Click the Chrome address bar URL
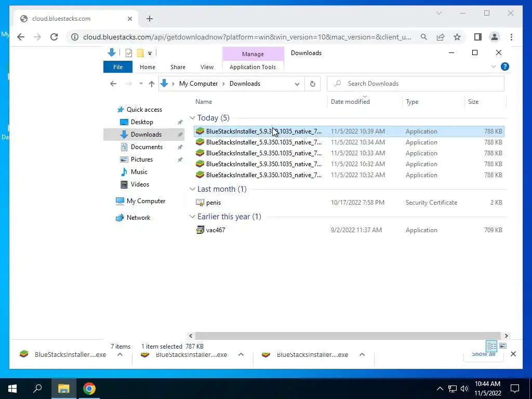Image resolution: width=532 pixels, height=399 pixels. (247, 37)
